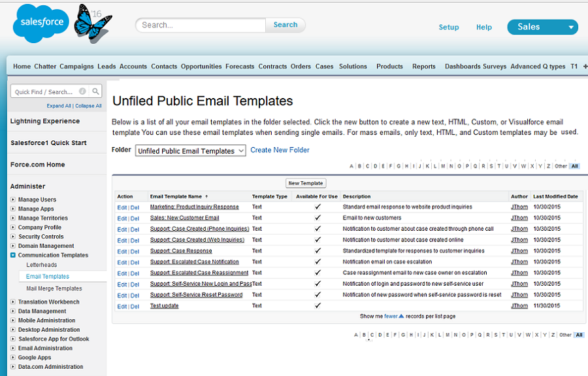Viewport: 588px width, 376px height.
Task: Open Setup link in header
Action: click(449, 27)
